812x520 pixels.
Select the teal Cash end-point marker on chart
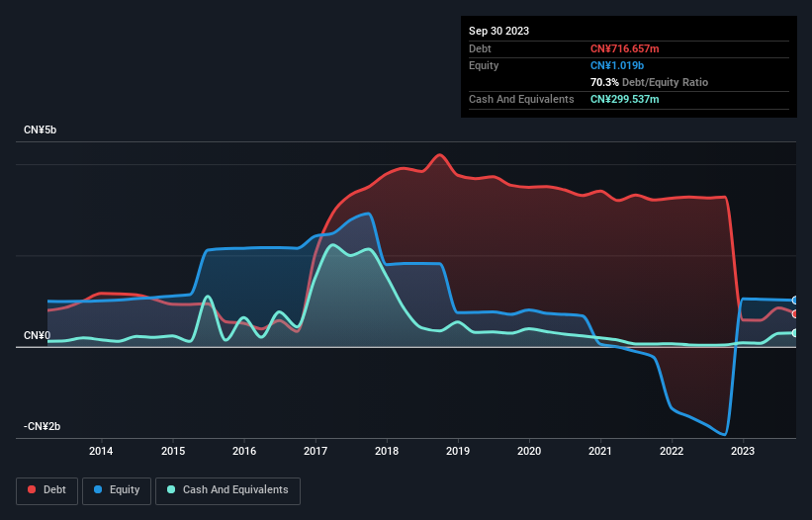pos(795,333)
